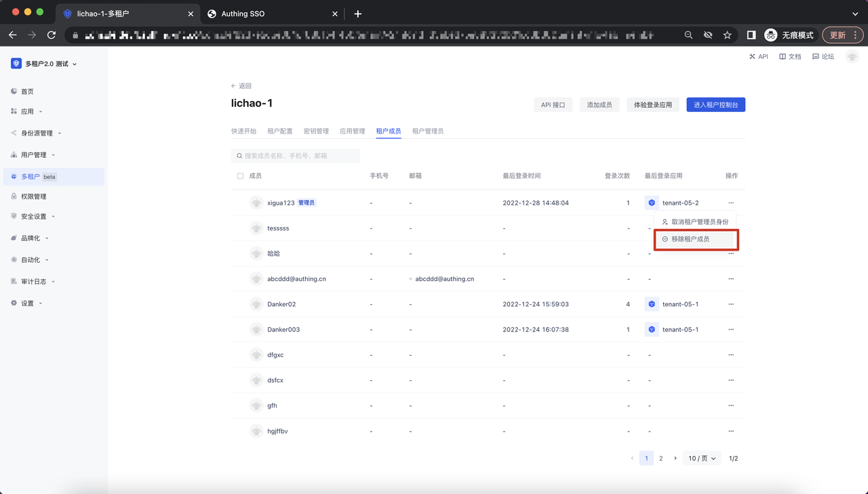
Task: Switch to the 租户配置 tab
Action: click(280, 131)
